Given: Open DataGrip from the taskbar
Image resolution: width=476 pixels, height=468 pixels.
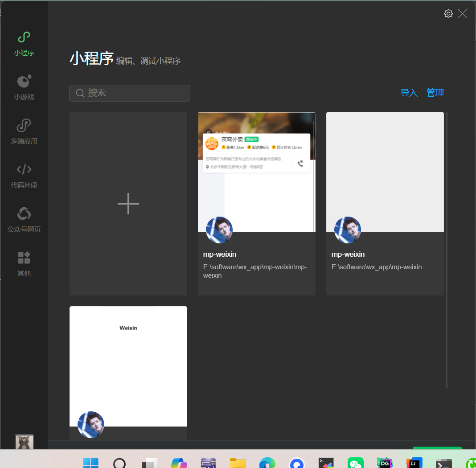Looking at the screenshot, I should [x=385, y=463].
